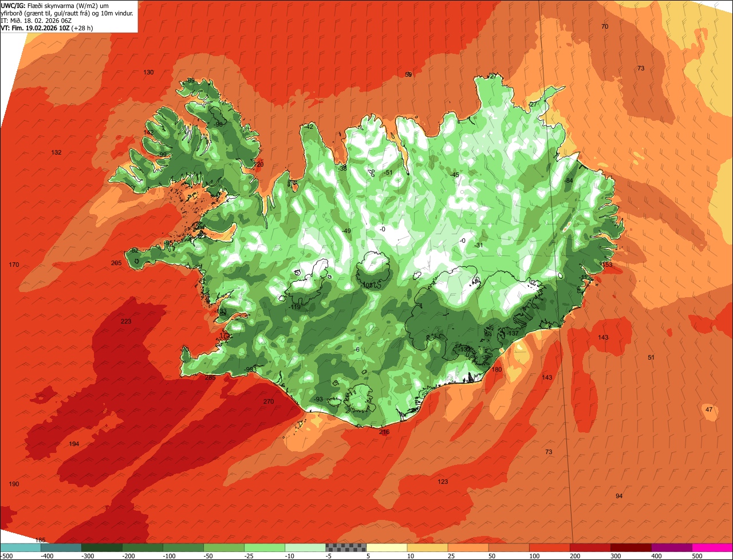Click the dark orange 50 to 100 swatch
This screenshot has width=733, height=560.
click(x=509, y=547)
